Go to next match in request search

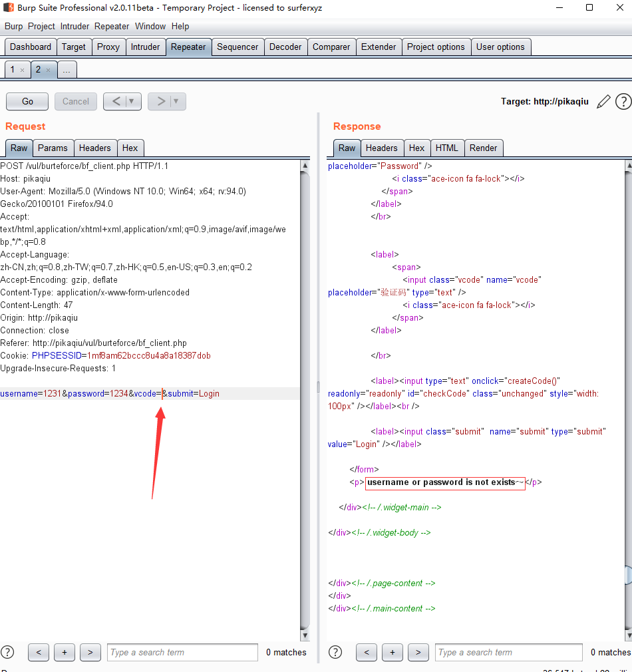(90, 652)
